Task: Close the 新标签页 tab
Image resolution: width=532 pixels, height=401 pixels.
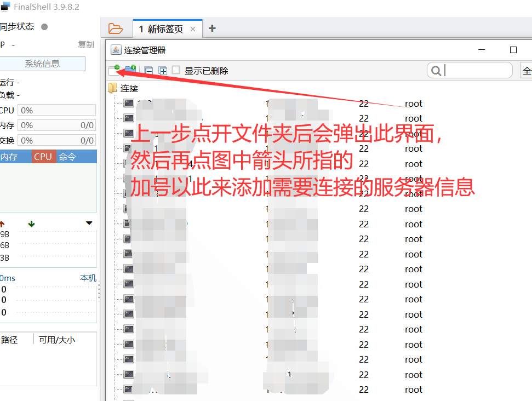Action: [x=193, y=29]
